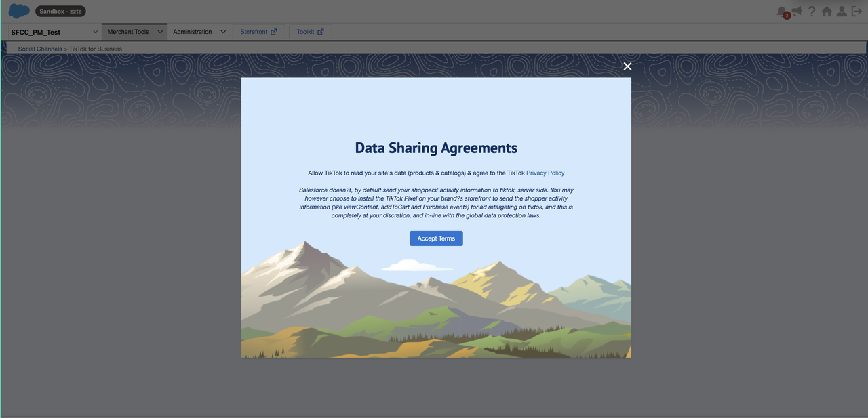Launch the Toolkit external link
Viewport: 868px width, 418px height.
(310, 32)
